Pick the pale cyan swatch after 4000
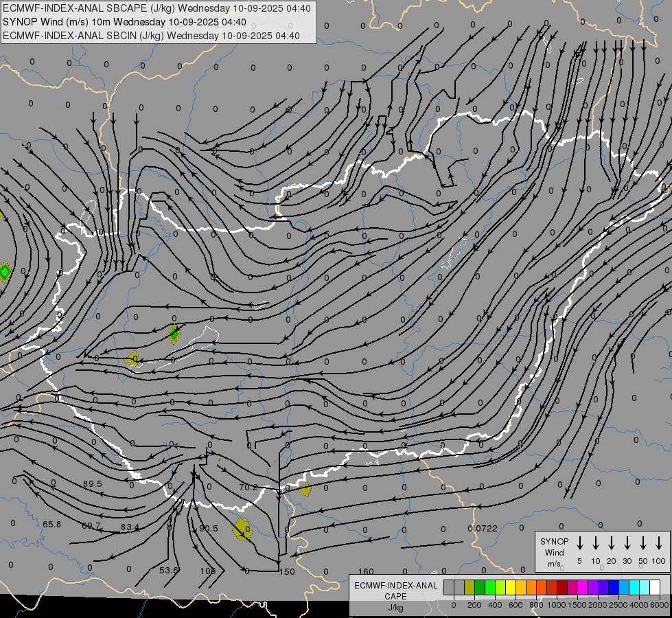The width and height of the screenshot is (672, 618). click(645, 587)
